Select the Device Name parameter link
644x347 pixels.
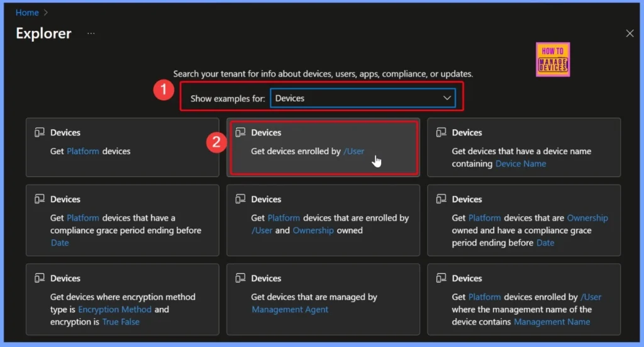(521, 164)
